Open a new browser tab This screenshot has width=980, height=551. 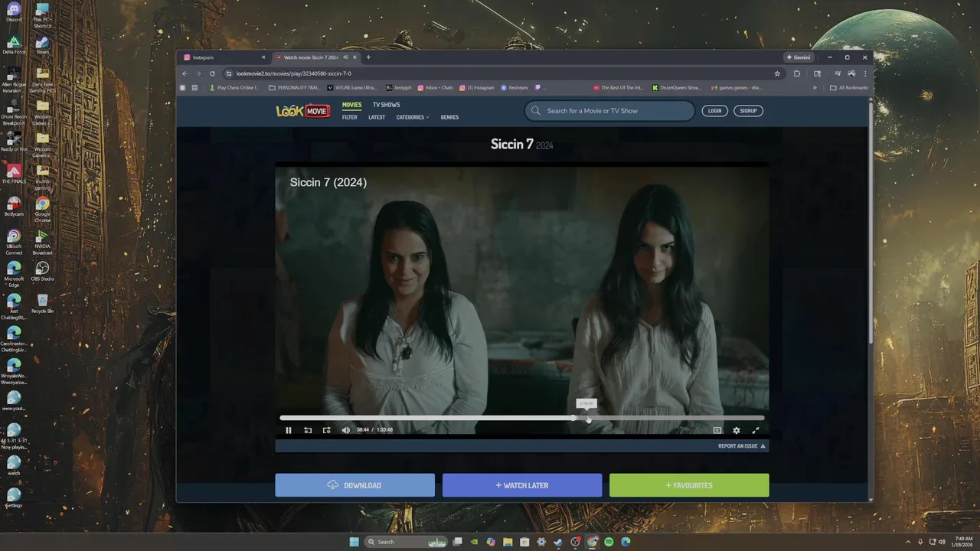click(368, 57)
